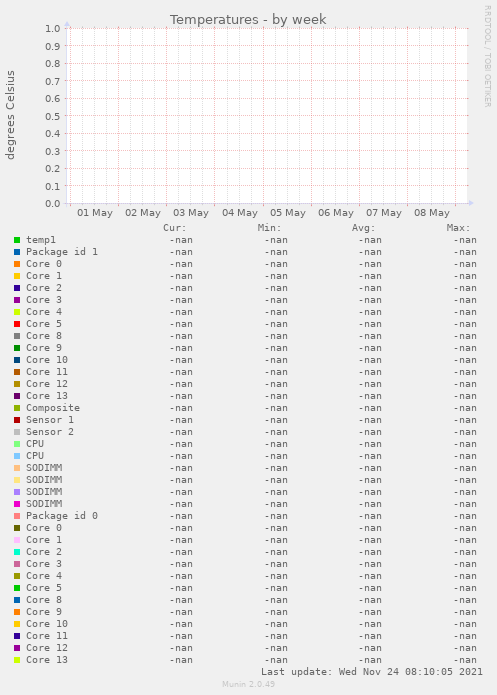
Task: Click the Composite legend label
Action: click(x=53, y=408)
